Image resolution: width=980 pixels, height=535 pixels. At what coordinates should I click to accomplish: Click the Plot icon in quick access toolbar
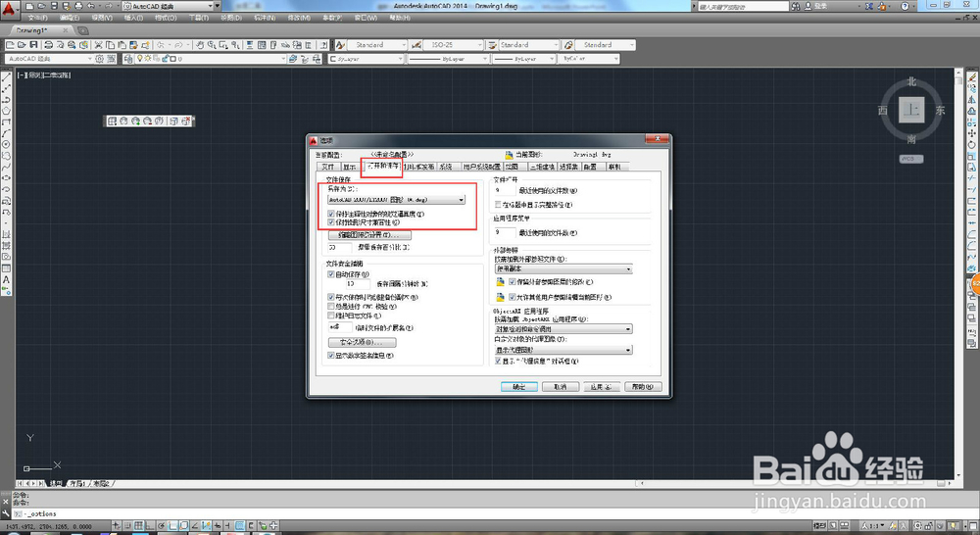click(x=78, y=6)
